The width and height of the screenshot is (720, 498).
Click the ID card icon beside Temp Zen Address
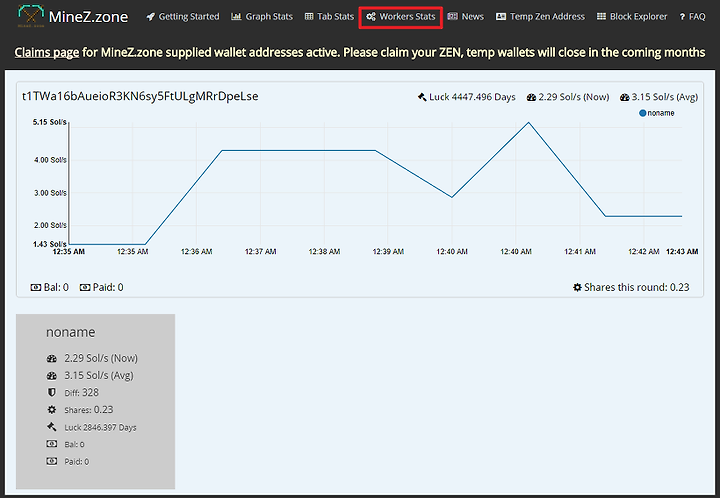click(x=501, y=17)
